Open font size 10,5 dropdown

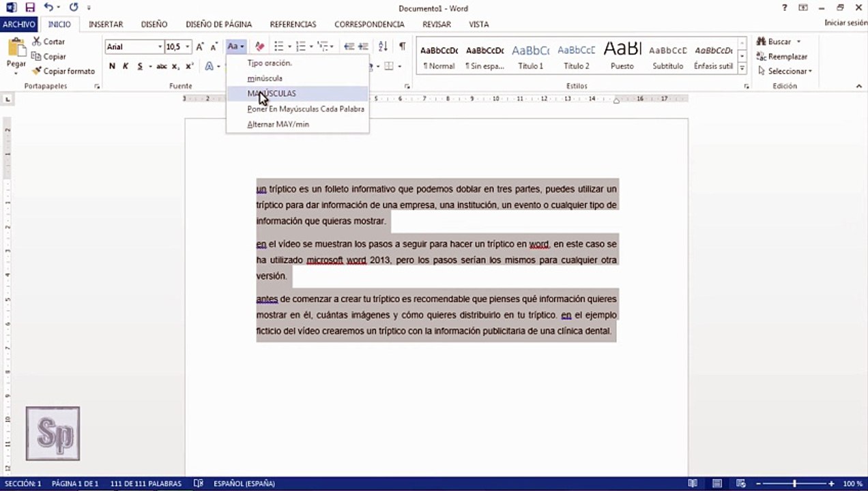pyautogui.click(x=188, y=47)
